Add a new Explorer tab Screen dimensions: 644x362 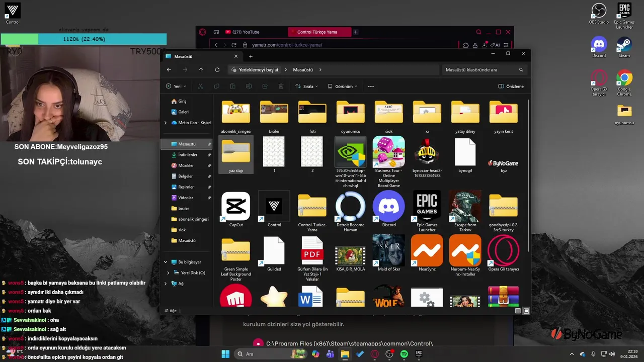(251, 56)
